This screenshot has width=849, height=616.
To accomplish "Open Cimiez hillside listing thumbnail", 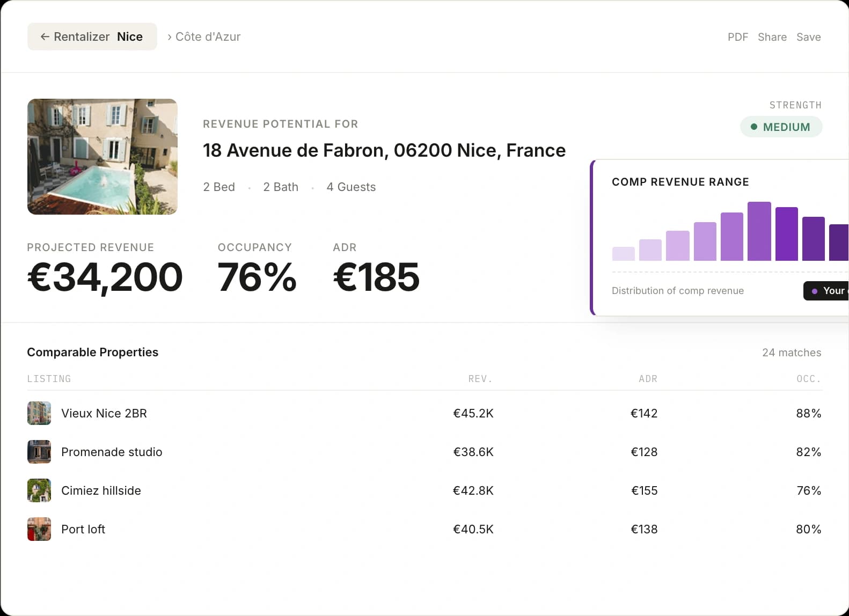I will [x=39, y=490].
